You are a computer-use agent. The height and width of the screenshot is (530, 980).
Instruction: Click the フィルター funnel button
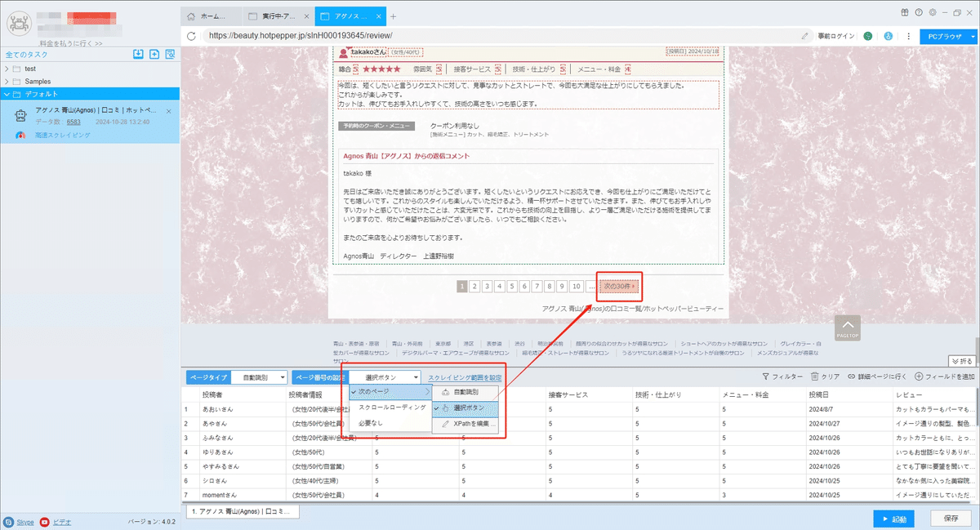point(782,376)
